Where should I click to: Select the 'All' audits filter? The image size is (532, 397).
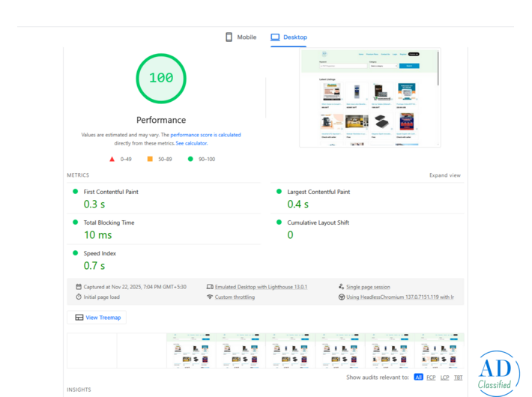tap(418, 378)
